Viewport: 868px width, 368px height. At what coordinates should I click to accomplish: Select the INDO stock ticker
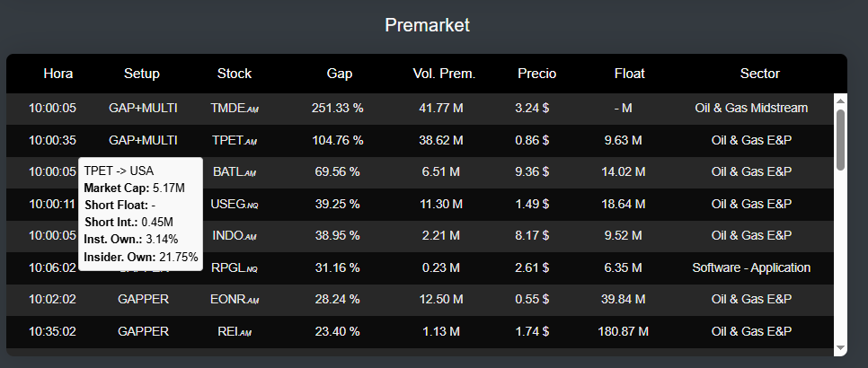click(235, 235)
